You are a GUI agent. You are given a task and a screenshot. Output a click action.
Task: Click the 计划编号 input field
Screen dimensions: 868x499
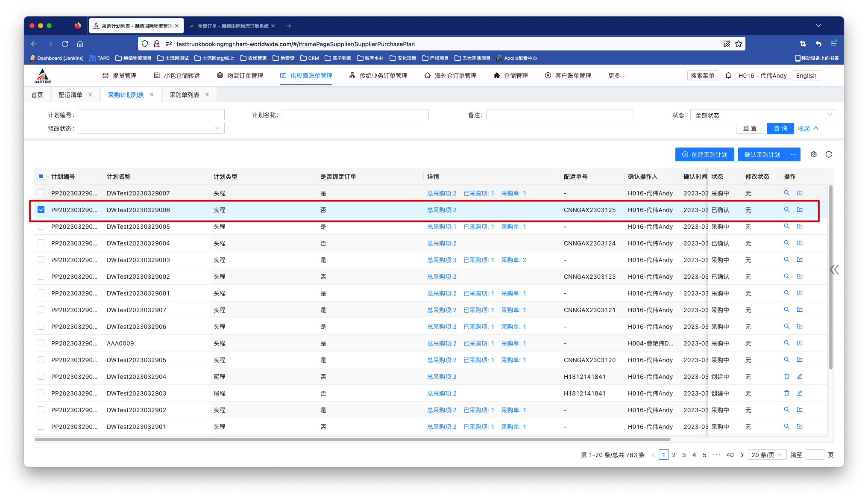click(x=151, y=115)
